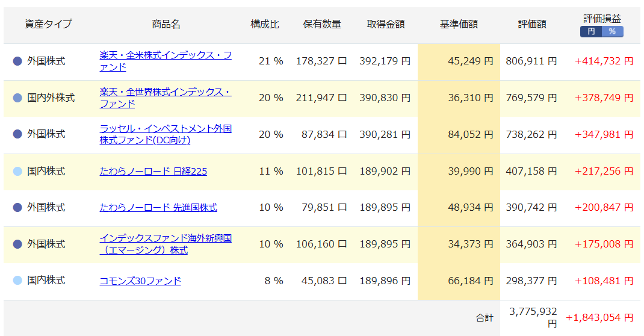Viewport: 644px width, 336px height.
Task: Select 基準価額 value 39,990 円
Action: pos(470,171)
